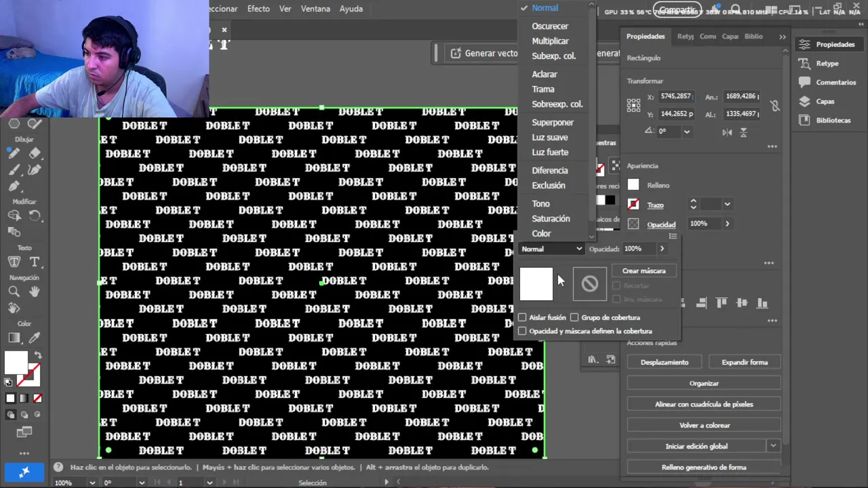Choose Superponer blend mode

(x=553, y=123)
